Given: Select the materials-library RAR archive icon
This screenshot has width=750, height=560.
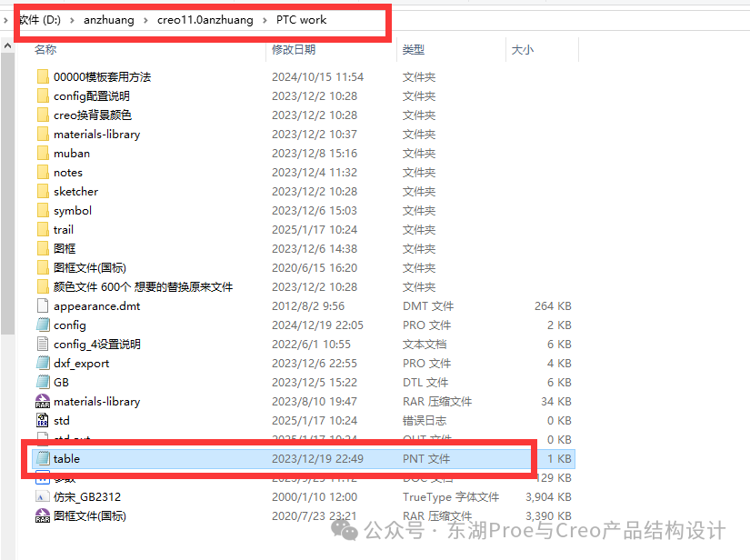Looking at the screenshot, I should point(42,401).
